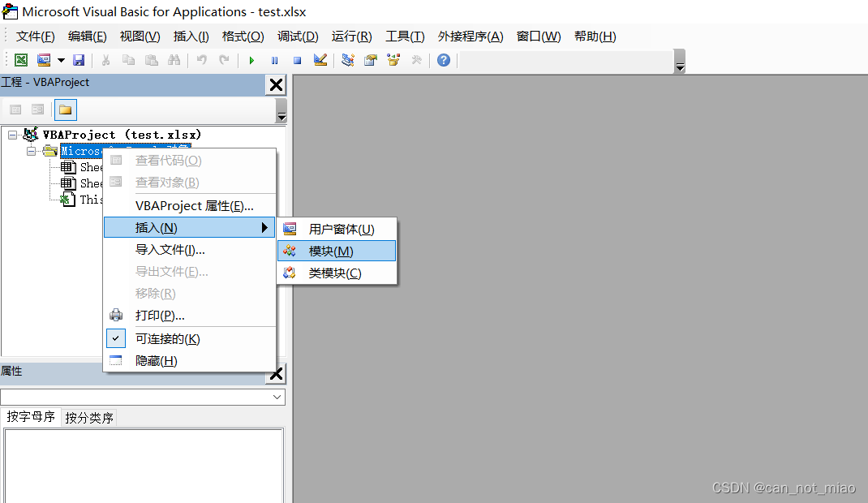
Task: Click the userform icon beside 用户窗体(U)
Action: [x=290, y=229]
